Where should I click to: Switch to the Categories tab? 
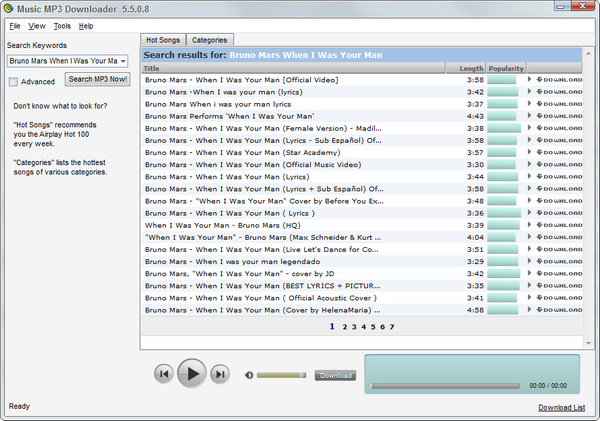tap(210, 40)
